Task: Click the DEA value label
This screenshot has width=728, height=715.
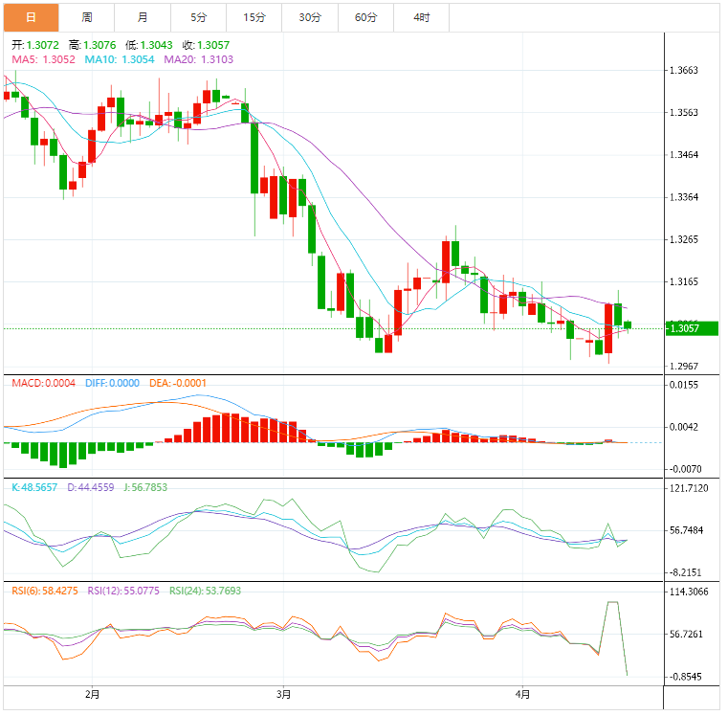Action: click(x=178, y=383)
